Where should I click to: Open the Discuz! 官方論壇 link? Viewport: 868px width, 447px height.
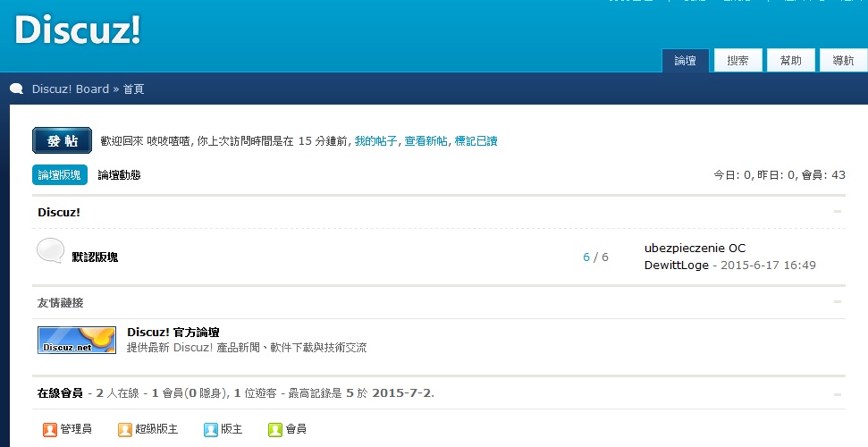173,333
